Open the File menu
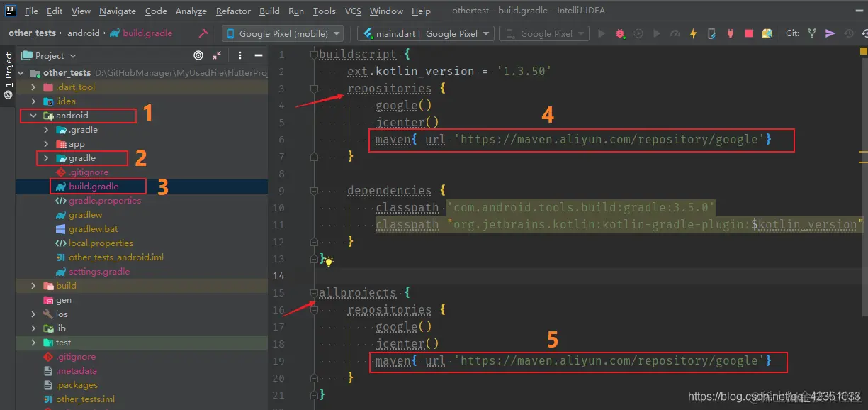Viewport: 868px width, 410px height. coord(31,11)
